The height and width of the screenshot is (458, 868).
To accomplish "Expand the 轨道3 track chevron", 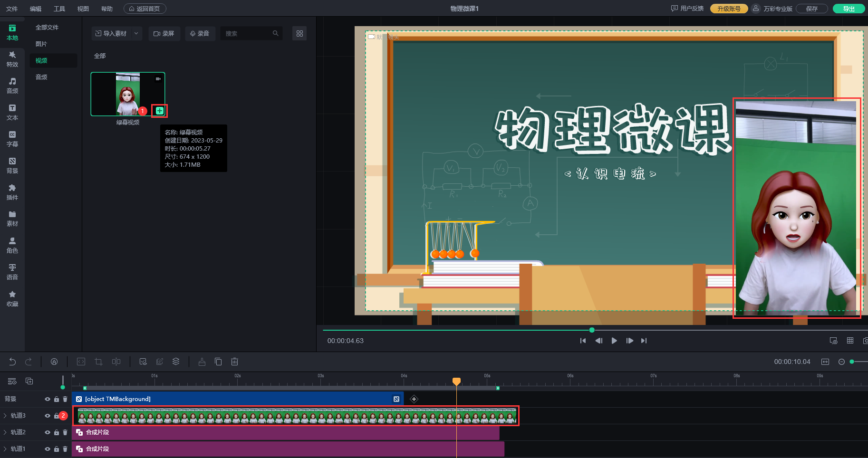I will (x=5, y=416).
